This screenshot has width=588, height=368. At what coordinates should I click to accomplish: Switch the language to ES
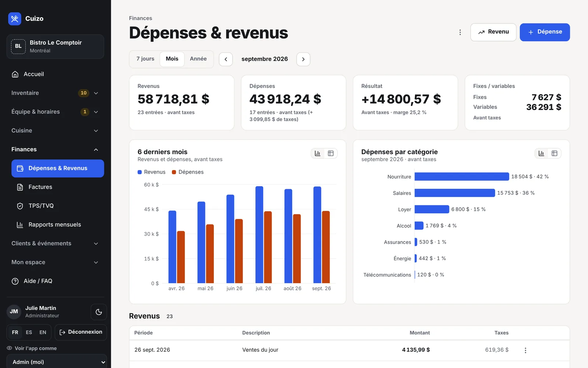[x=29, y=332]
